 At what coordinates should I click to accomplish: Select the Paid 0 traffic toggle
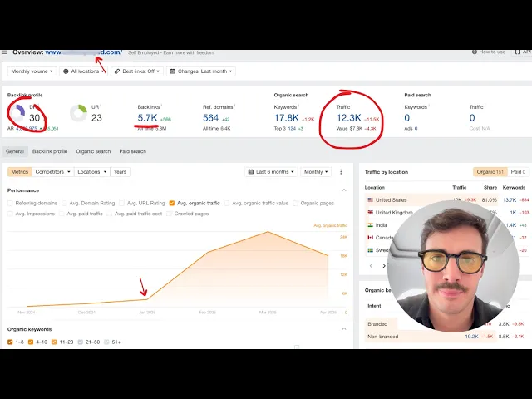518,172
